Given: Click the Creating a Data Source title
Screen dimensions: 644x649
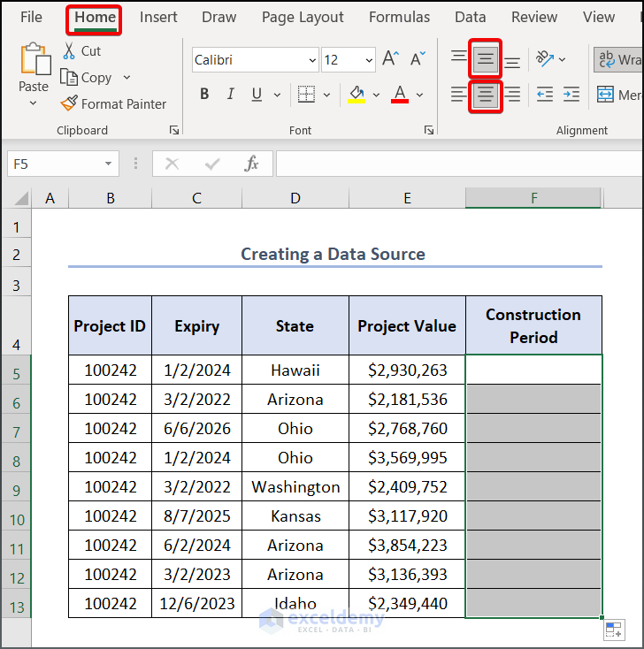Looking at the screenshot, I should coord(333,254).
